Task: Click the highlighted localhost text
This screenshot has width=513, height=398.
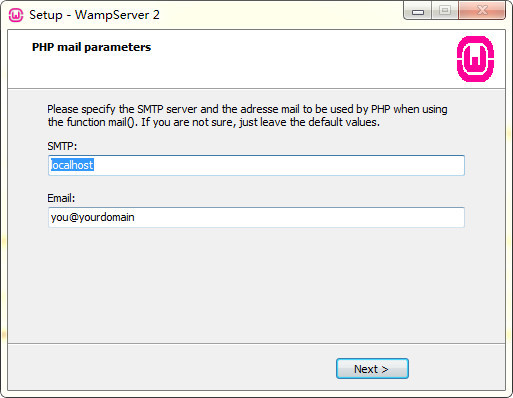Action: [x=72, y=165]
